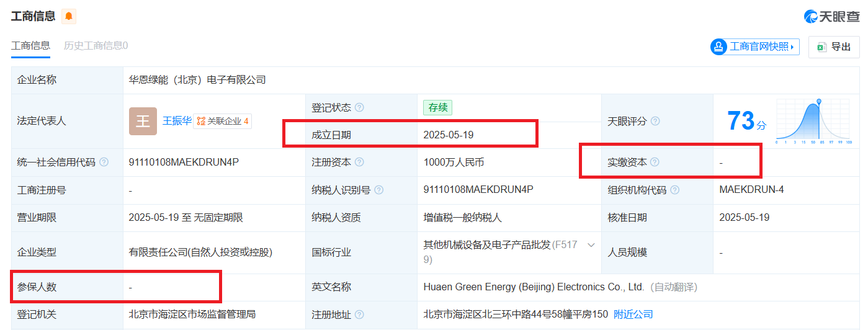Click the 关联企业 relation icon
Viewport: 868px width, 330px height.
pos(200,121)
